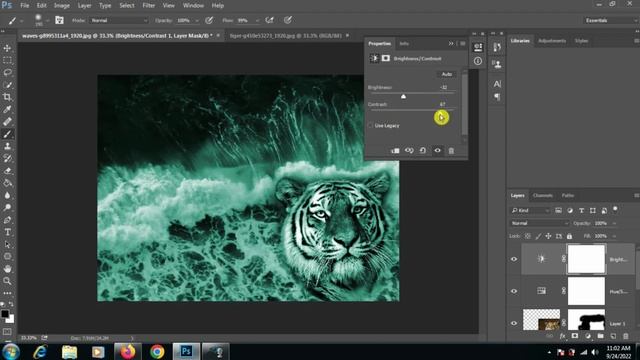
Task: Clip adjustment to layer below icon
Action: (395, 151)
